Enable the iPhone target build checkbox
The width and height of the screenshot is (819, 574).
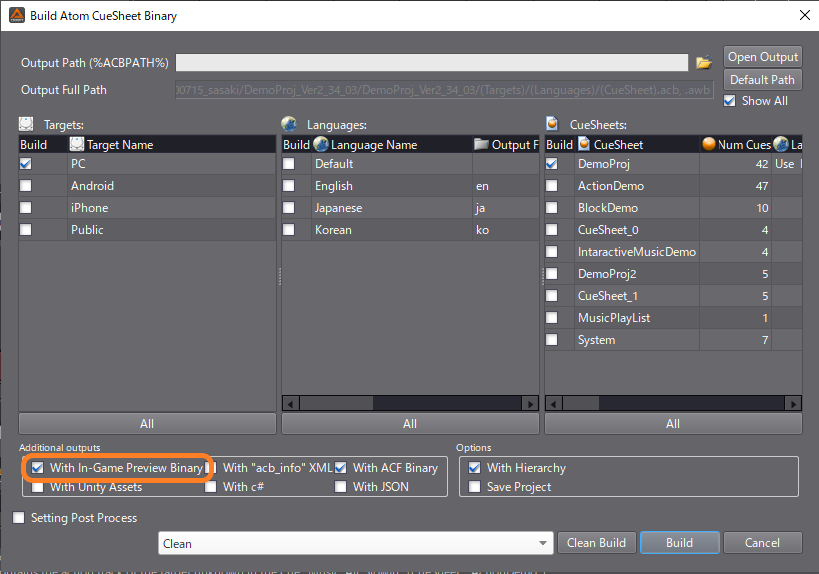coord(26,208)
